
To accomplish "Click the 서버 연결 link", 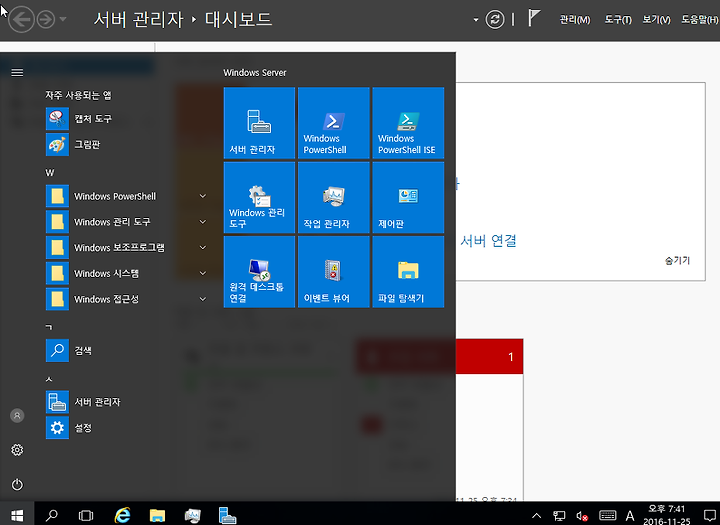I will tap(488, 241).
